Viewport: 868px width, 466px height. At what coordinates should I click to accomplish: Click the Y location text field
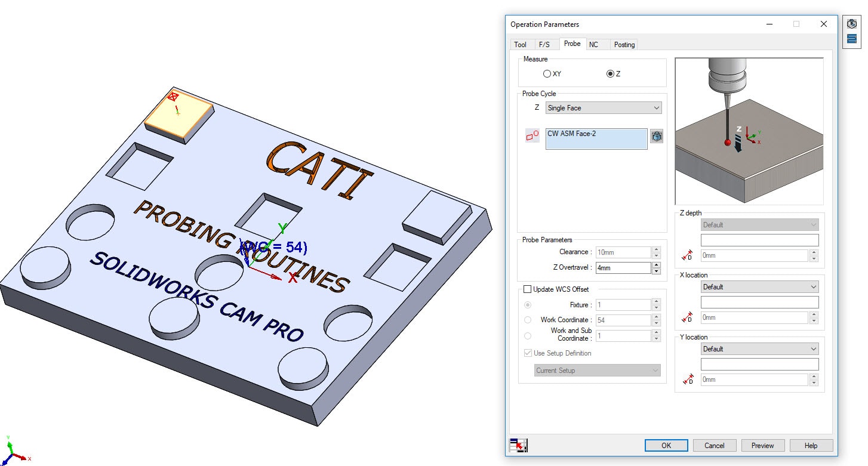click(x=759, y=365)
